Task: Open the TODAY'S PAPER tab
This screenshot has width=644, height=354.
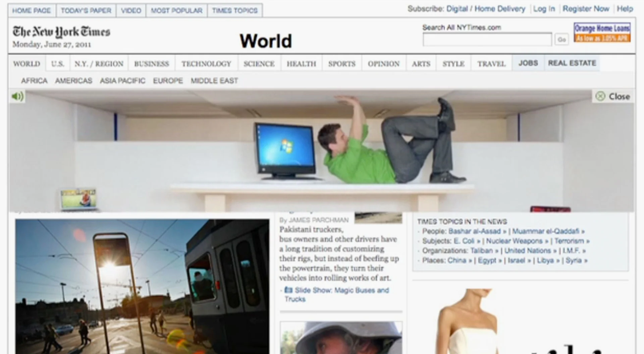Action: [86, 11]
